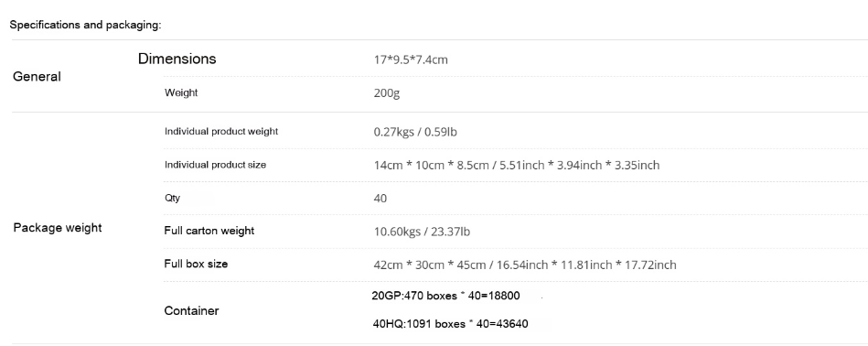Viewport: 868px width, 346px height.
Task: Select the 0.27kgs / 0.59lb value
Action: [x=415, y=132]
